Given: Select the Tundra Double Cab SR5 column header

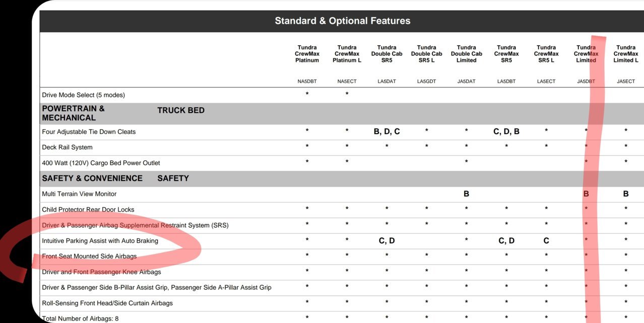Looking at the screenshot, I should (387, 54).
